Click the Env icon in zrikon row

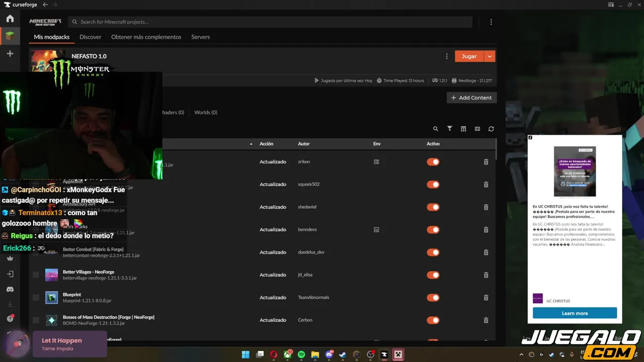(x=376, y=162)
